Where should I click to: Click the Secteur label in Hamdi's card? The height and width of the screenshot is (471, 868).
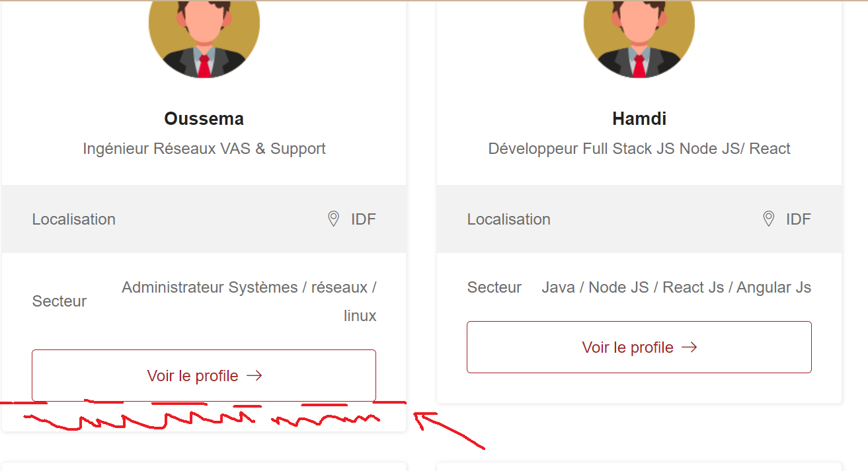click(494, 287)
